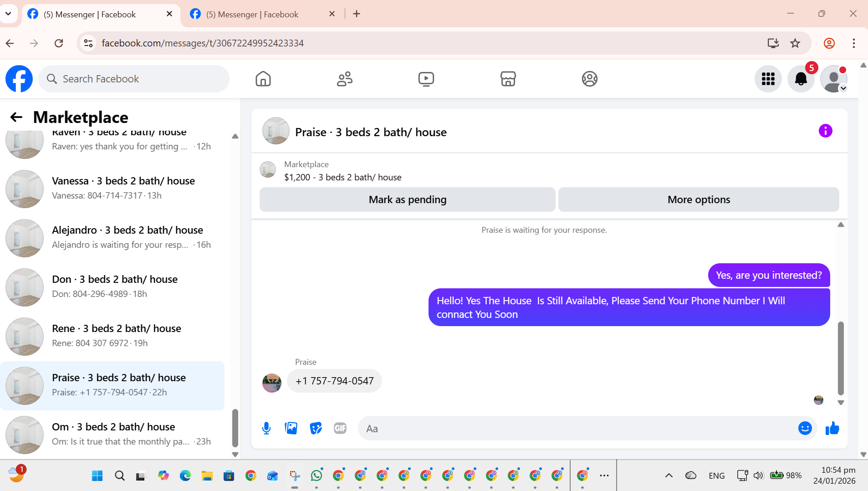The height and width of the screenshot is (491, 868).
Task: Open a new browser tab
Action: (x=357, y=14)
